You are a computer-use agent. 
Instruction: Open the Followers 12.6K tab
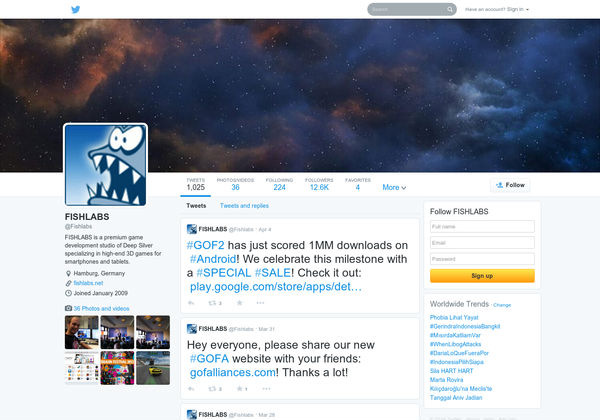tap(319, 184)
